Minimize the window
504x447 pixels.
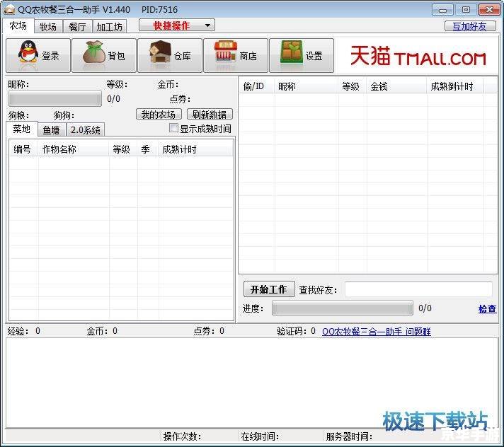[442, 10]
